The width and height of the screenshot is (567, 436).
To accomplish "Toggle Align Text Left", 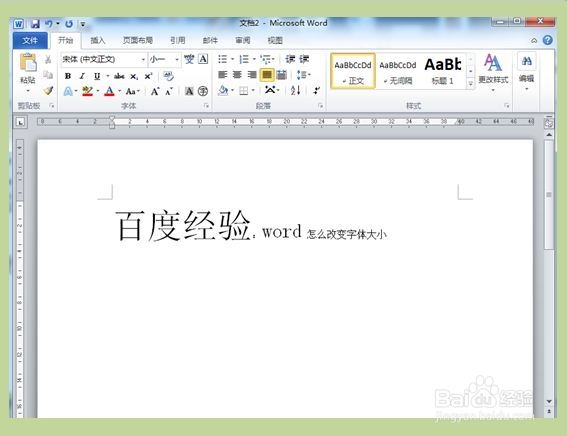I will (x=223, y=75).
